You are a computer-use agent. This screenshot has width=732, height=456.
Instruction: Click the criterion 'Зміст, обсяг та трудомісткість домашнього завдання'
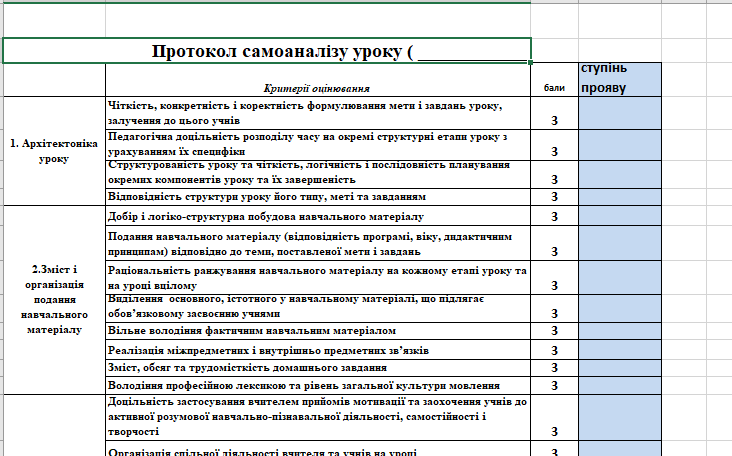(x=318, y=368)
